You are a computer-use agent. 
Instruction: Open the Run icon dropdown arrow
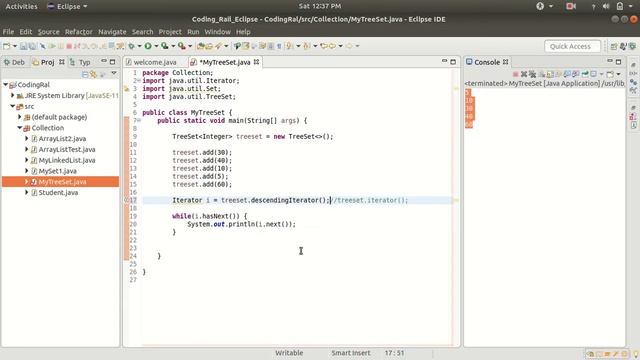coord(156,46)
